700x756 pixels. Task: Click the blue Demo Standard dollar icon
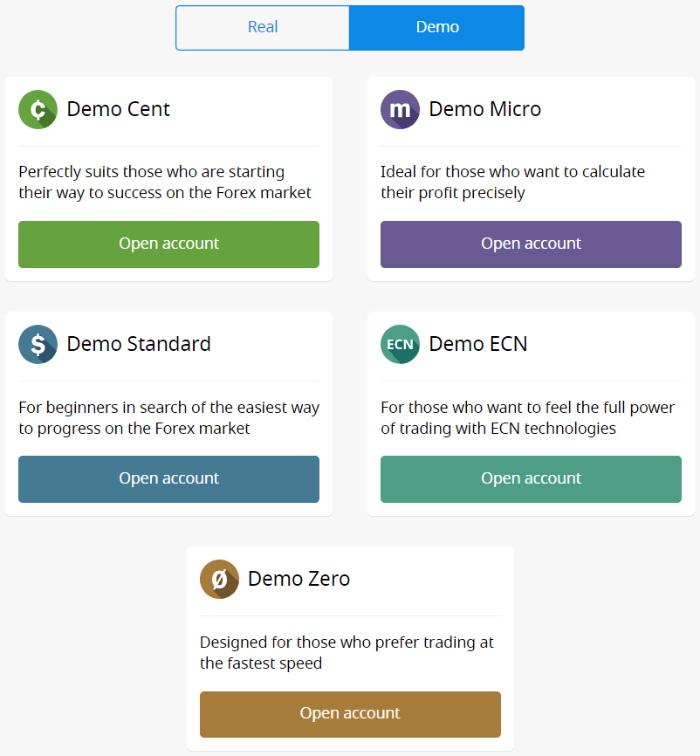point(38,345)
